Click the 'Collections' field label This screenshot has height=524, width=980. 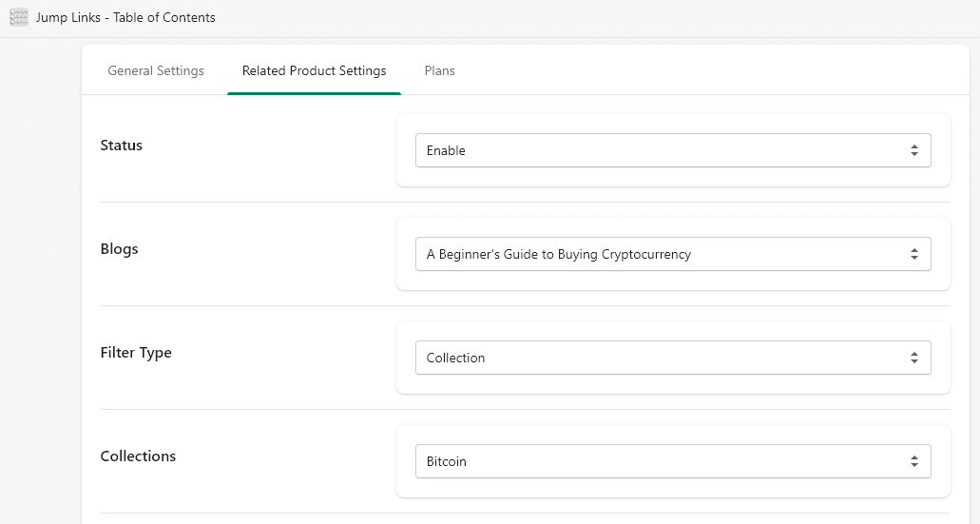[138, 456]
